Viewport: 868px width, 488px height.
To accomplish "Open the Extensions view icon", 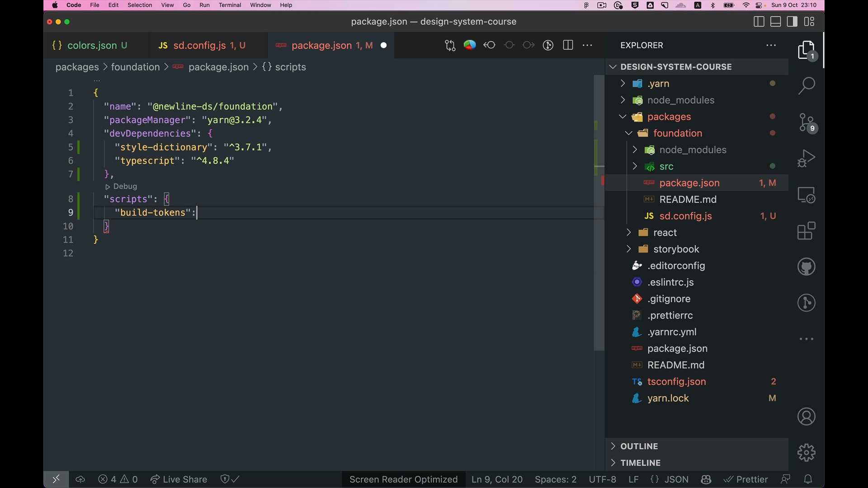I will click(807, 231).
